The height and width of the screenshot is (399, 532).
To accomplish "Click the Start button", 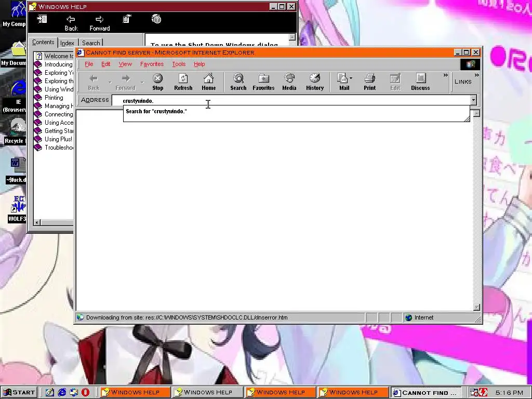I will coord(19,392).
